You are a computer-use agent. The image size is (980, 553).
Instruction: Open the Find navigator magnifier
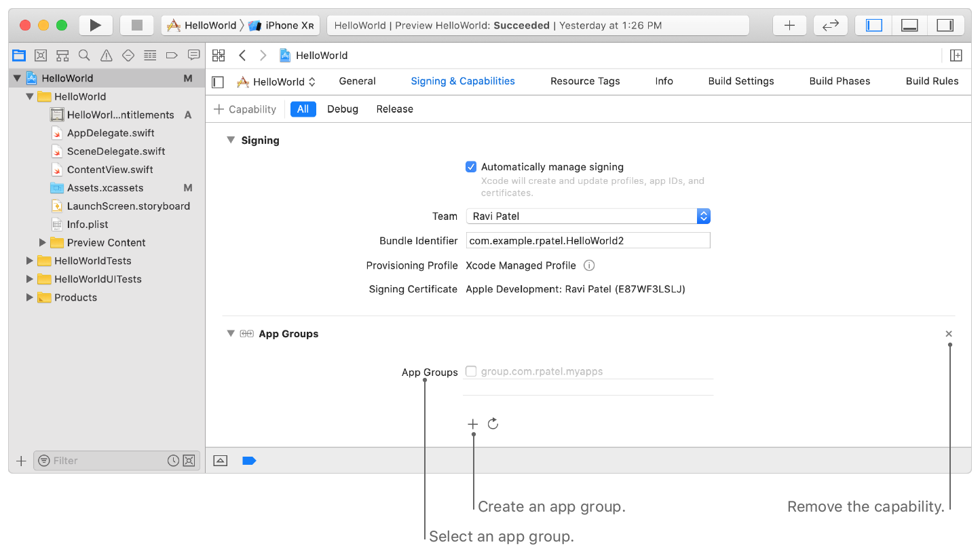pyautogui.click(x=84, y=55)
